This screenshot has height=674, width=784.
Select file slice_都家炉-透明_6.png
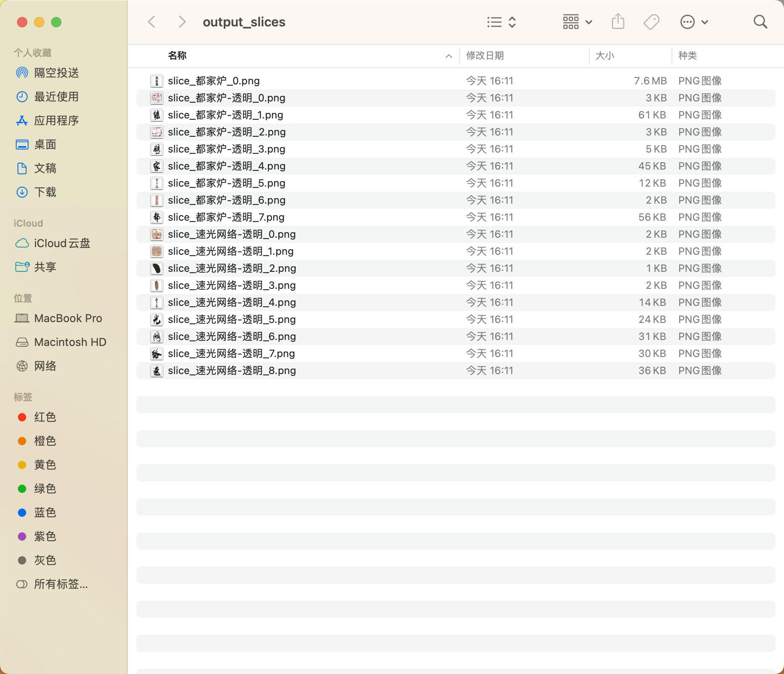[455, 200]
